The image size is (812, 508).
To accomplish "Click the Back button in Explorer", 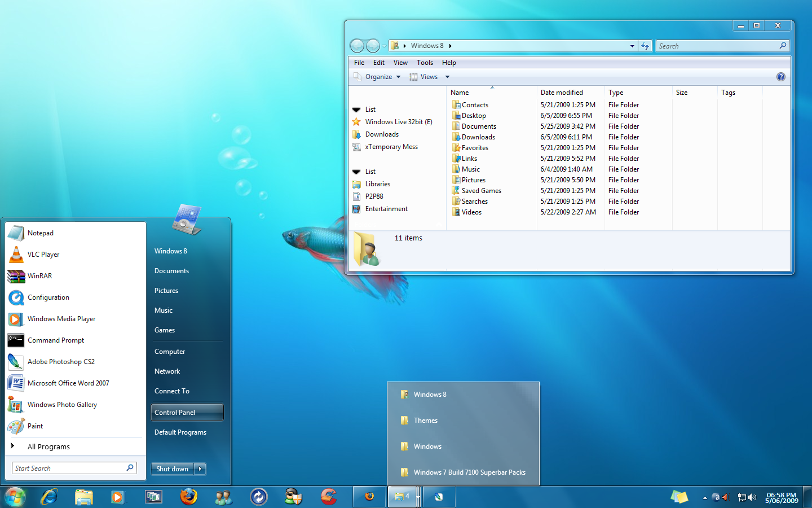I will [x=357, y=46].
